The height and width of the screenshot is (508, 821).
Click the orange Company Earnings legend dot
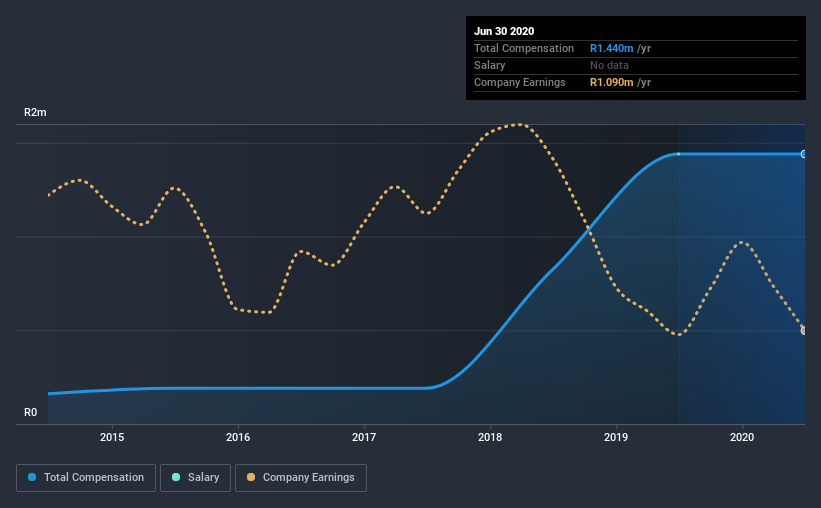click(x=251, y=477)
